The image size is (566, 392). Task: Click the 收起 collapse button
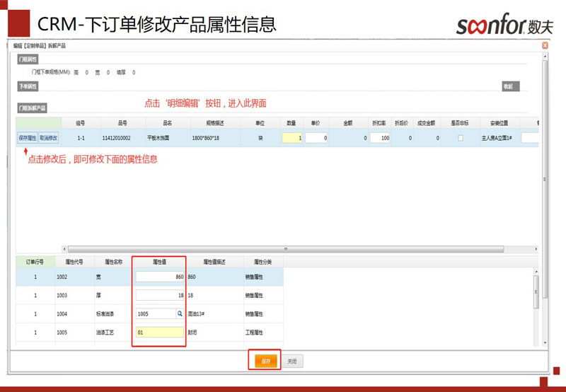(509, 86)
